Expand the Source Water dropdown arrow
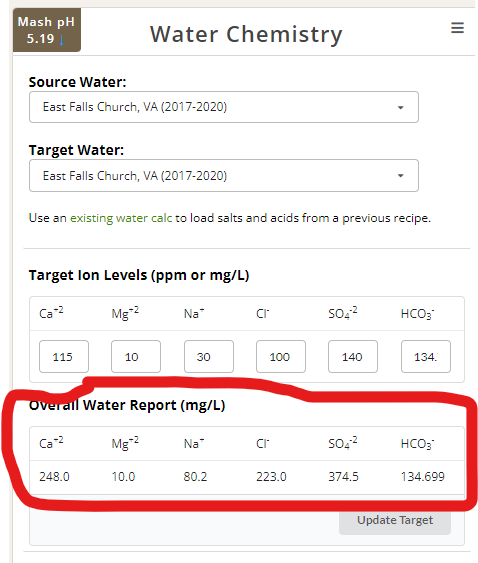Viewport: 478px width, 563px height. pyautogui.click(x=400, y=107)
